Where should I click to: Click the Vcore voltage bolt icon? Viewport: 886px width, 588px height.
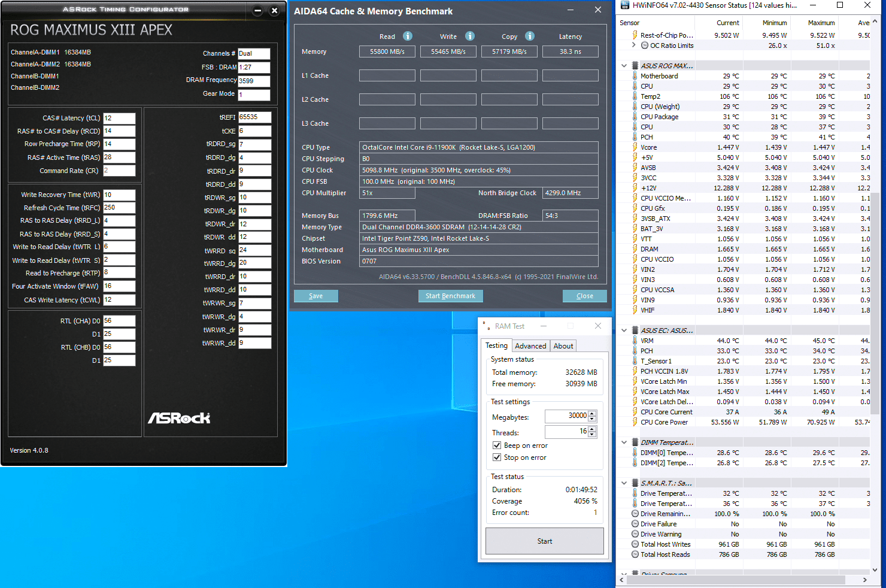point(635,147)
